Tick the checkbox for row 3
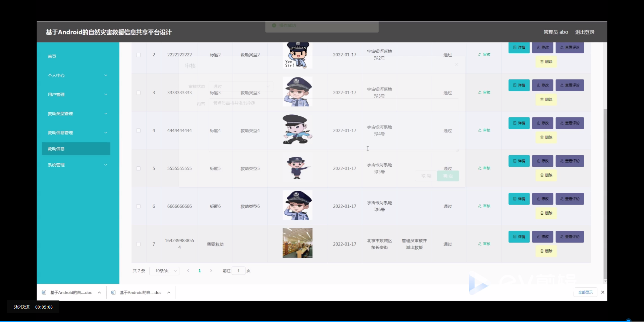This screenshot has height=322, width=644. tap(139, 93)
